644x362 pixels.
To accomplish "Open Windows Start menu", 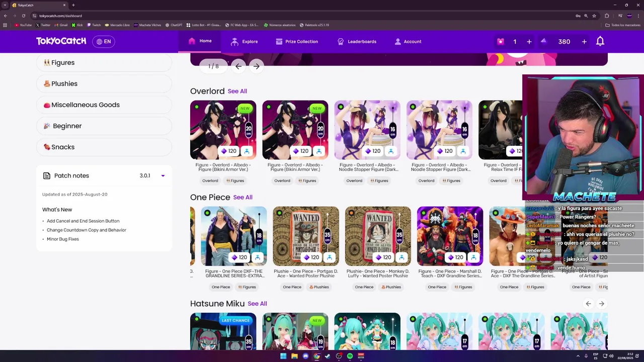I will 283,356.
